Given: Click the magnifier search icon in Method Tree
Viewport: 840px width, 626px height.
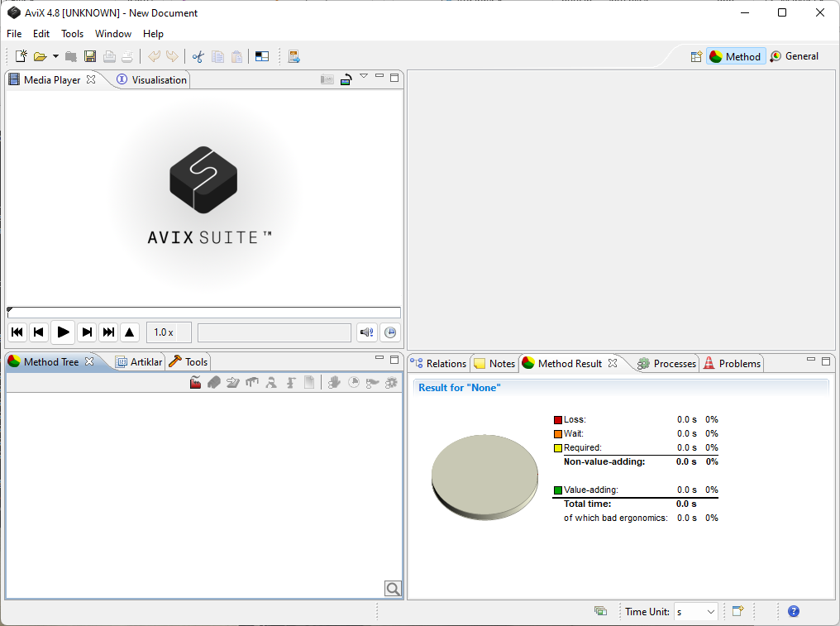Looking at the screenshot, I should click(393, 589).
